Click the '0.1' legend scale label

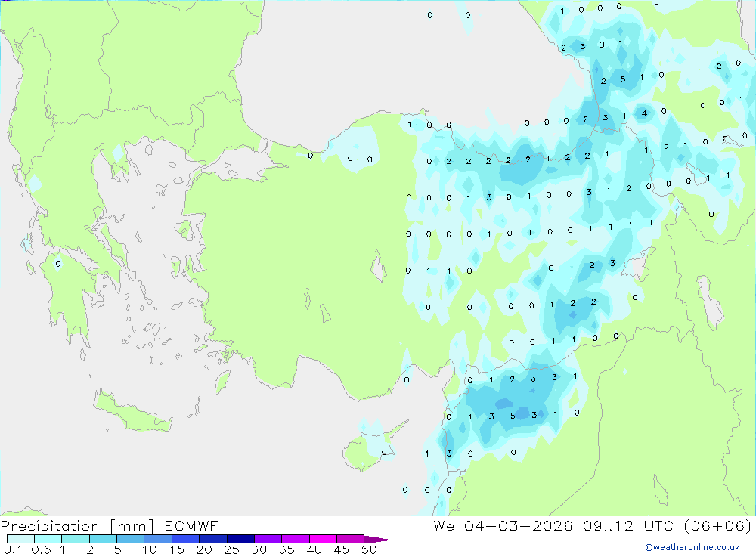click(x=13, y=549)
